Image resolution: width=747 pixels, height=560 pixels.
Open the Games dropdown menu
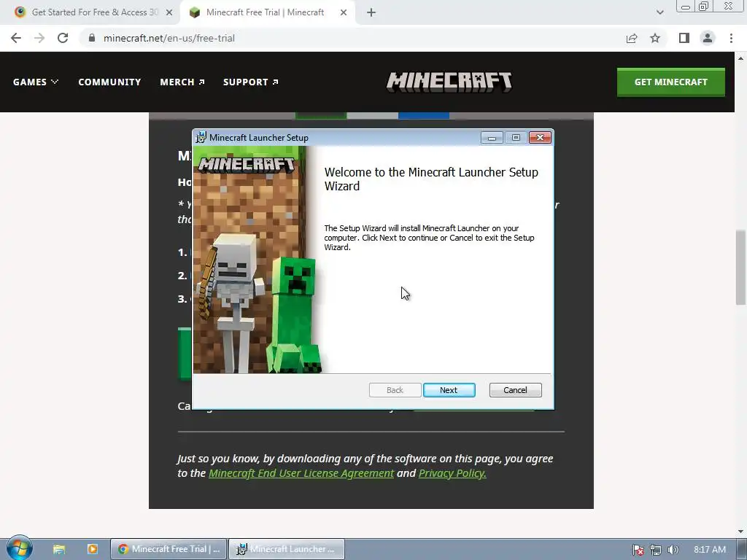coord(36,82)
